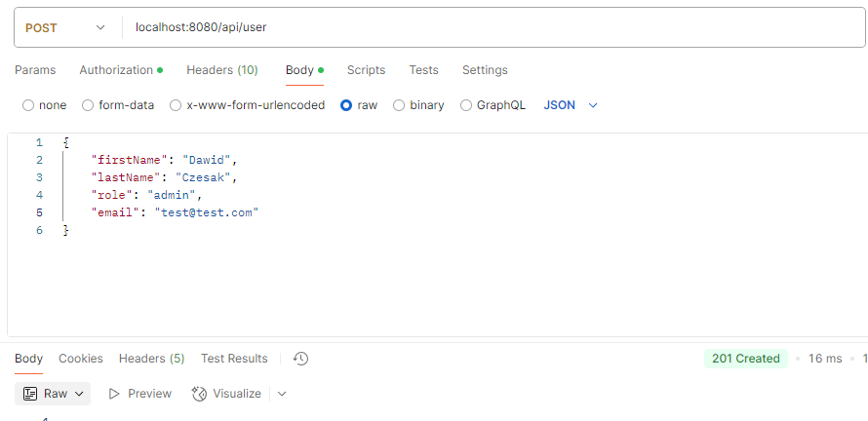Click the "firstName": "Dawid" line in editor

pyautogui.click(x=165, y=160)
